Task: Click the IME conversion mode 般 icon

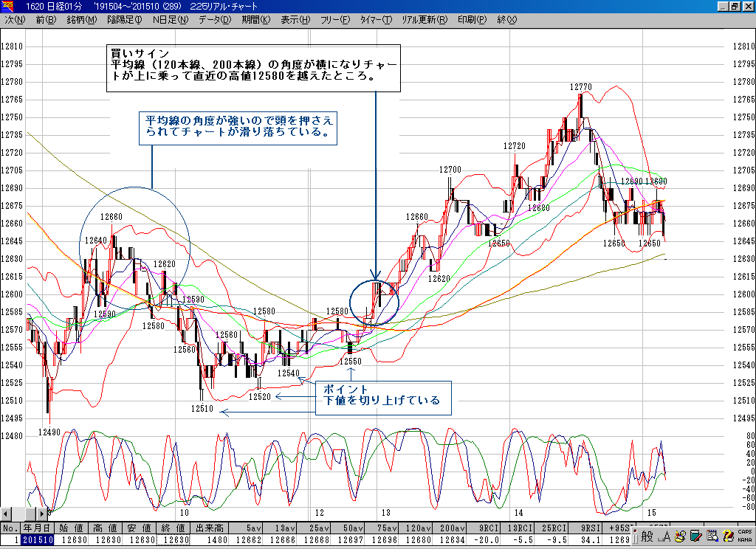Action: (647, 536)
